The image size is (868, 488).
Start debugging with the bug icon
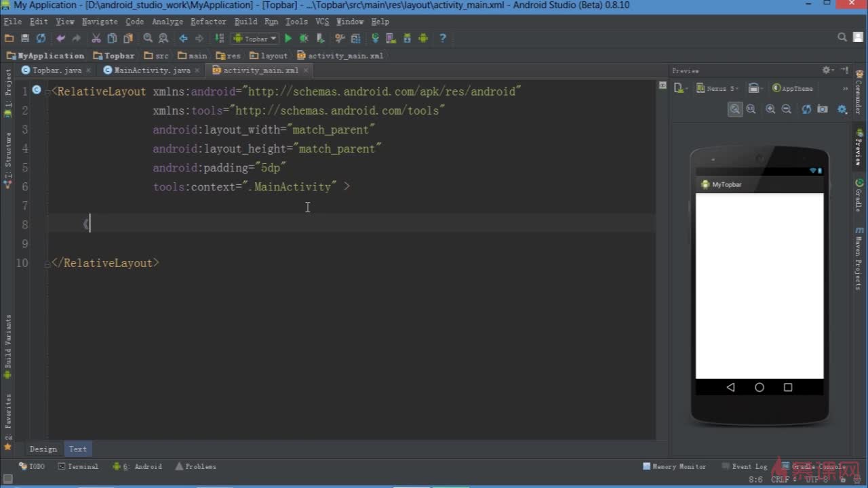click(304, 38)
